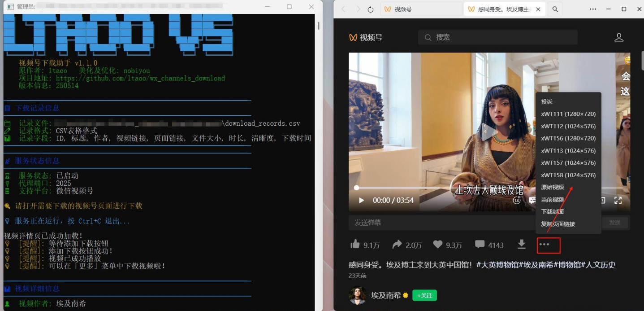The height and width of the screenshot is (311, 644).
Task: Click author name 埃及南希
Action: coord(386,295)
